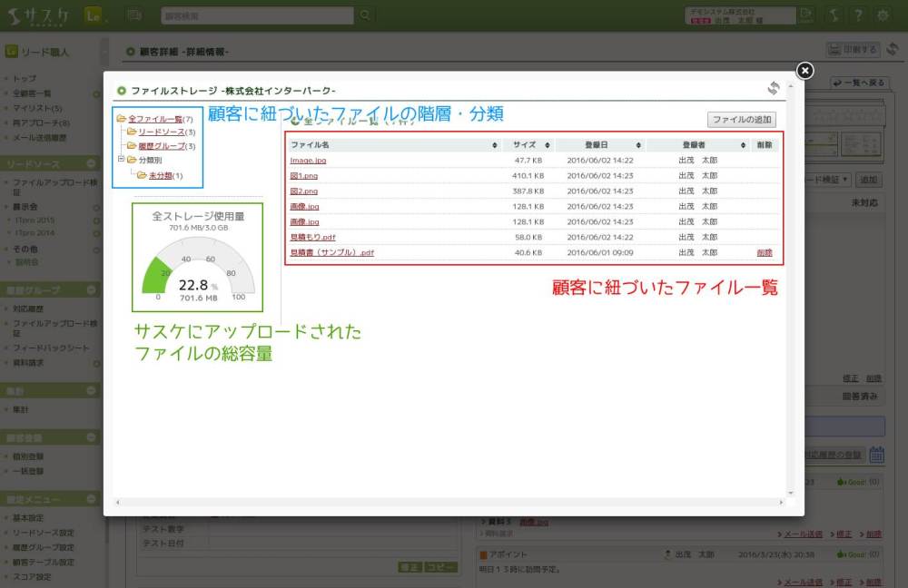Viewport: 908px width, 588px height.
Task: Open the 未分類 category folder
Action: 160,175
